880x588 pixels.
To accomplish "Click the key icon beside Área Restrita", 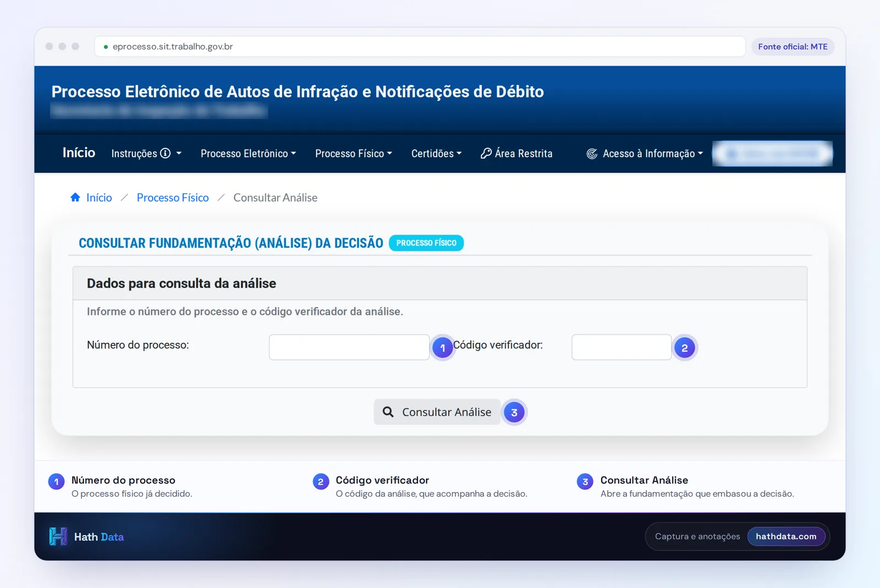I will coord(486,153).
